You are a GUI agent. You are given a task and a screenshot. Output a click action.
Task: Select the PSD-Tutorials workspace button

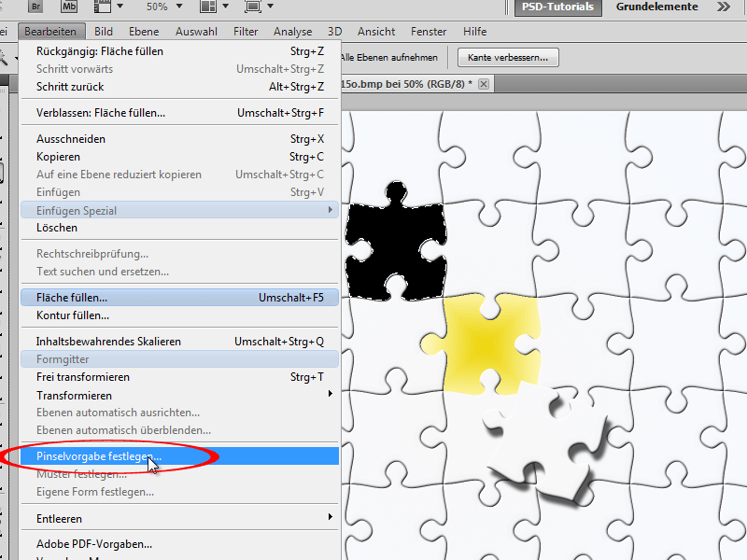(x=557, y=7)
